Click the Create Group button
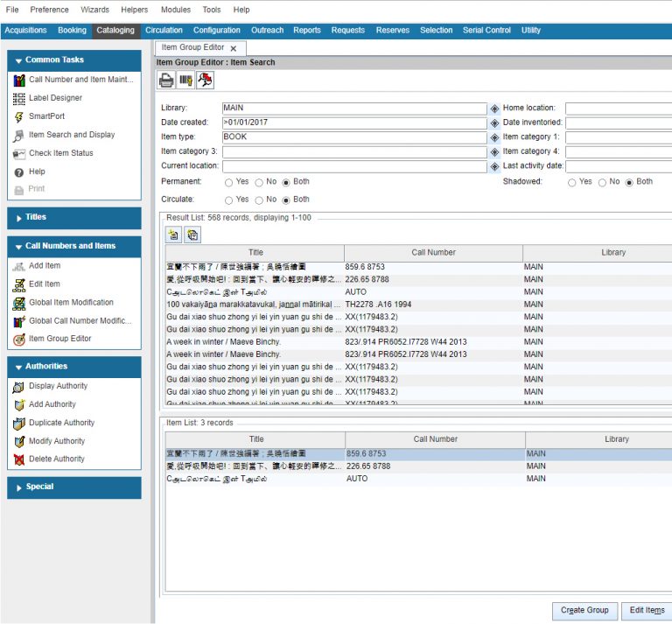 tap(584, 610)
